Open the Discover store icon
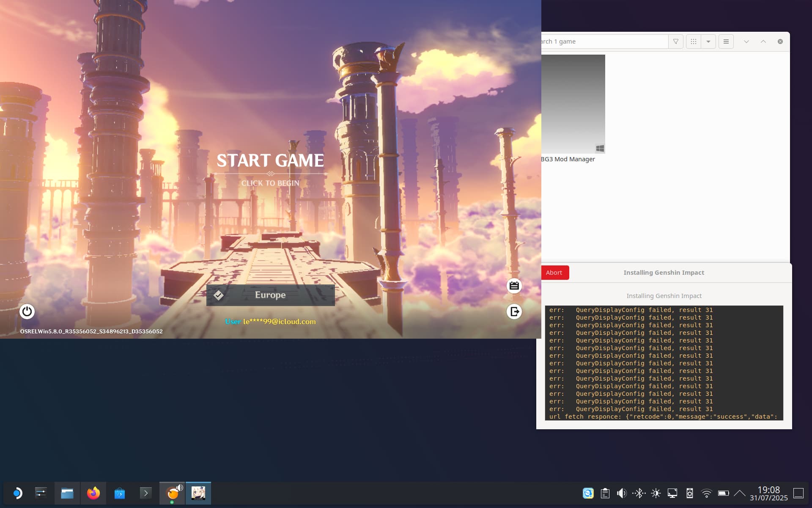 pos(120,493)
